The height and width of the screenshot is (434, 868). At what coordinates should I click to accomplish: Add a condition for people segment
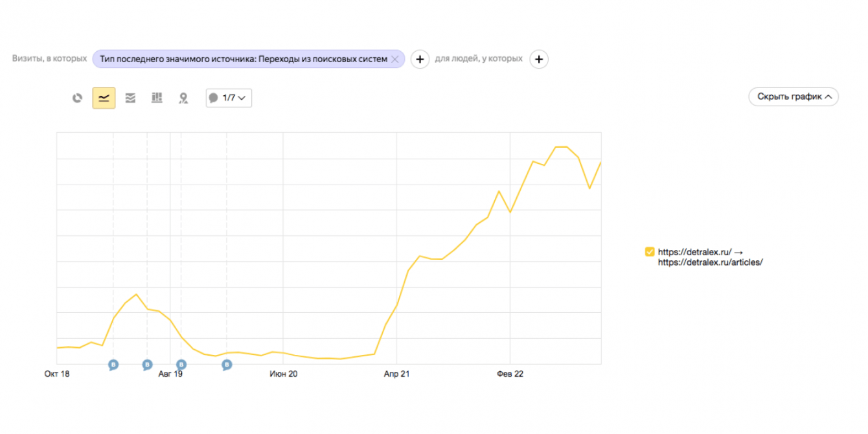(x=539, y=60)
